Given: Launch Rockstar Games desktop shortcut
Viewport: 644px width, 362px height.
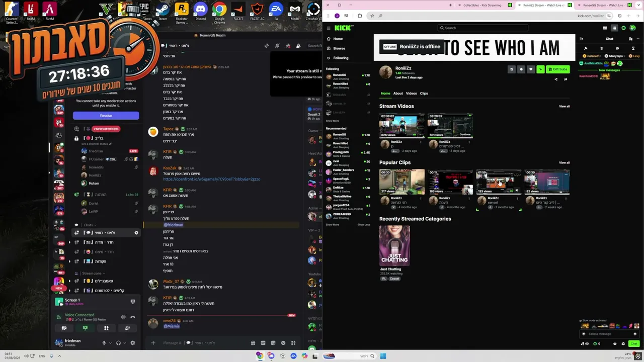Looking at the screenshot, I should click(x=182, y=12).
